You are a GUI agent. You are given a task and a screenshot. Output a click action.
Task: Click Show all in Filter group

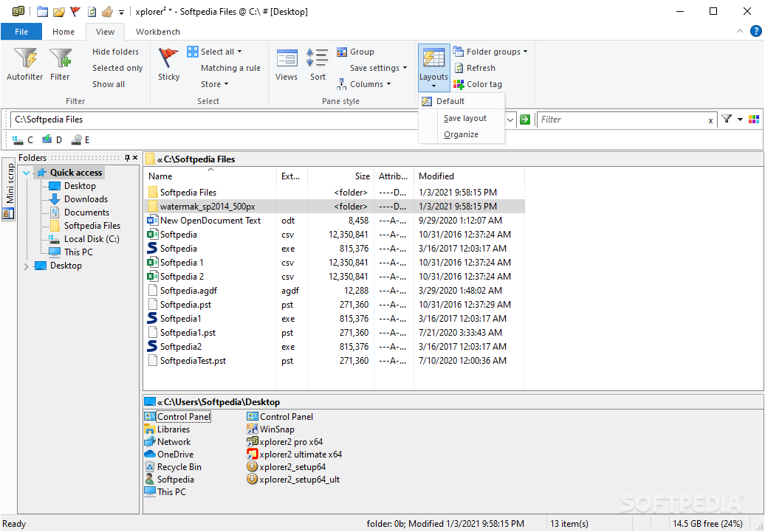click(x=109, y=84)
